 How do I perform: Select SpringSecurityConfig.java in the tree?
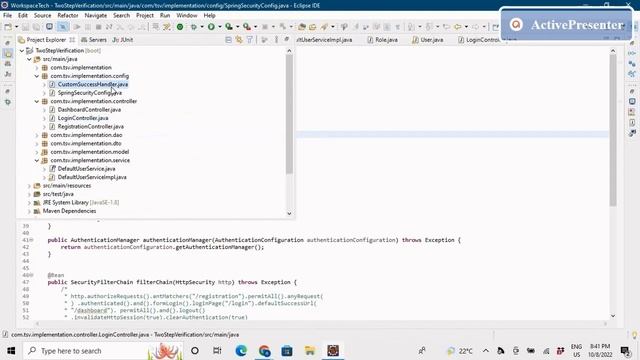coord(89,93)
